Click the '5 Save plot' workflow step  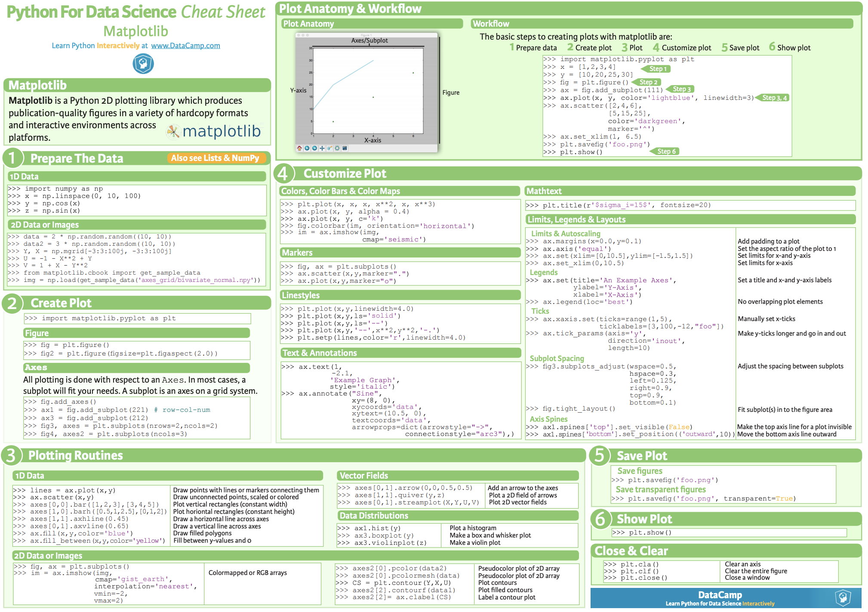click(x=740, y=47)
